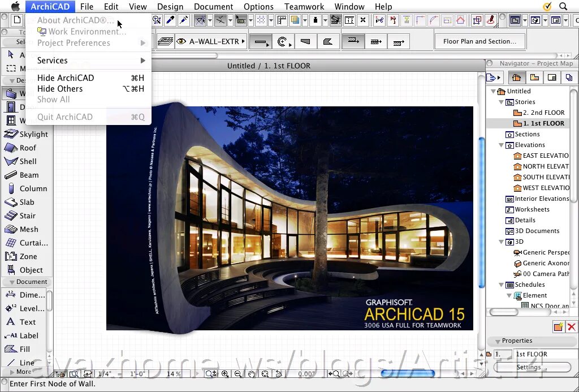This screenshot has width=579, height=392.
Task: Collapse the Schedules tree node
Action: coord(501,285)
